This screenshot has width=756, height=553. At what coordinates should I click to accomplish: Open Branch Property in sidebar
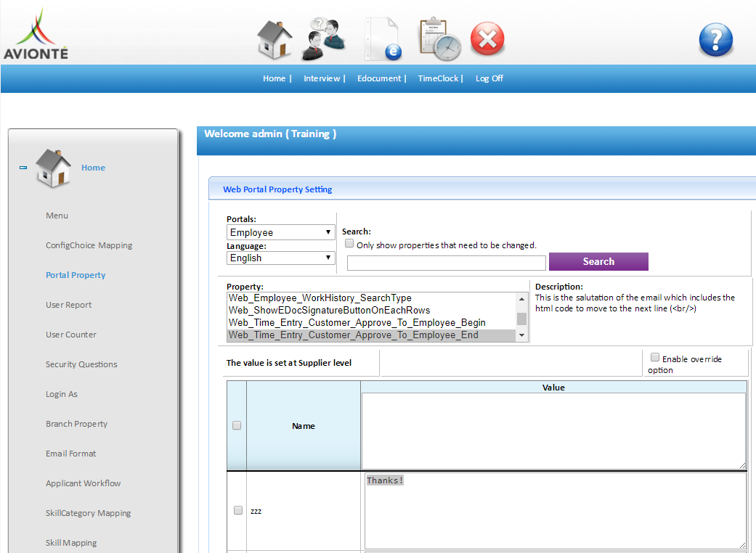[x=77, y=424]
